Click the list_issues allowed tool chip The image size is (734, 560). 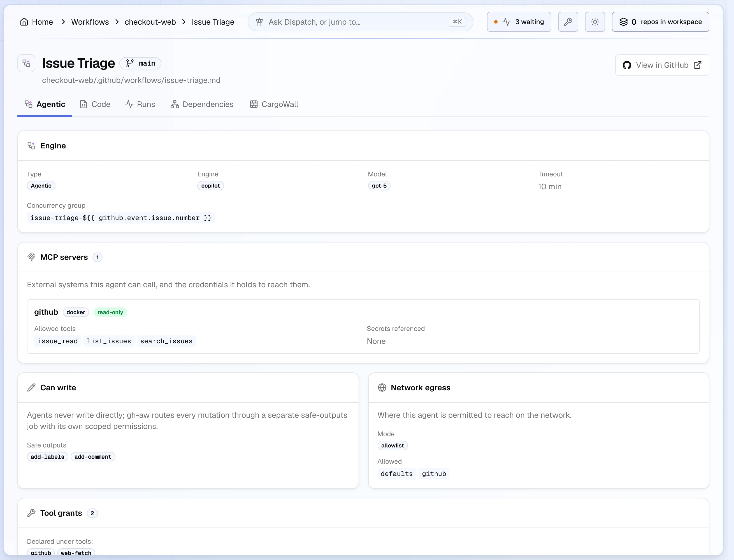click(109, 341)
